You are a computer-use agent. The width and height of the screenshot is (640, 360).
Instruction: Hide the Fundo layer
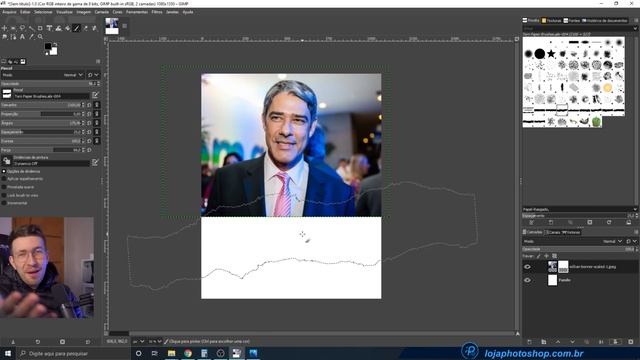[527, 280]
